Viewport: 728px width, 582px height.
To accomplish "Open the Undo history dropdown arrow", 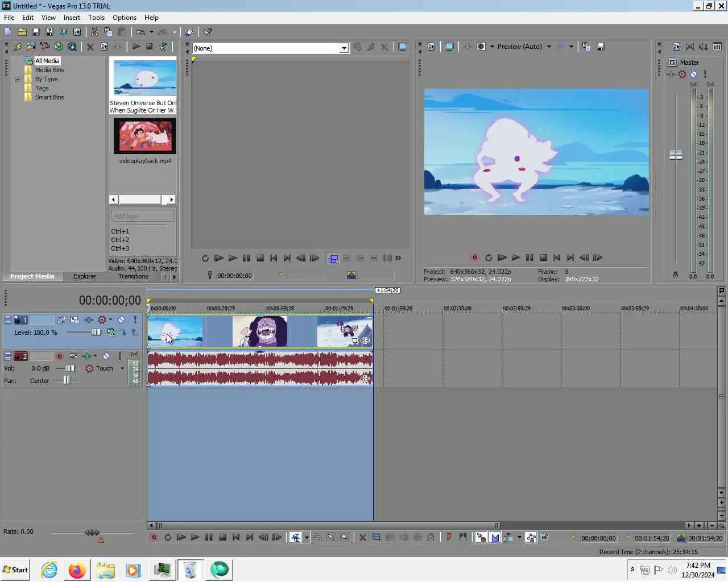I will click(x=151, y=32).
